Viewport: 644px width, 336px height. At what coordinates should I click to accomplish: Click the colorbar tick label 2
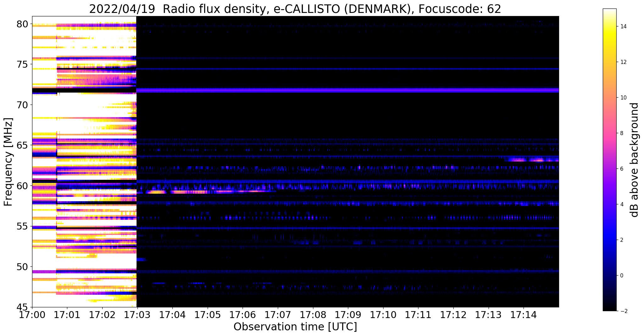click(622, 240)
